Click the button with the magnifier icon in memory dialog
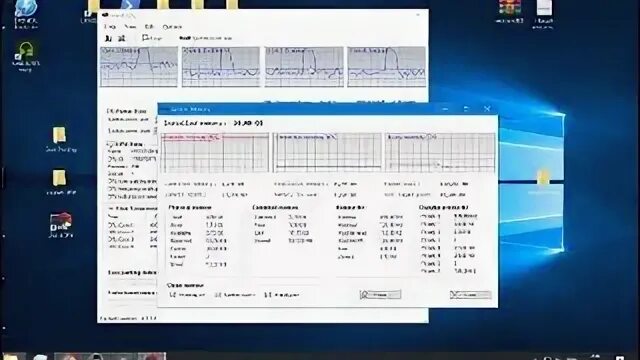This screenshot has height=360, width=640. click(380, 294)
